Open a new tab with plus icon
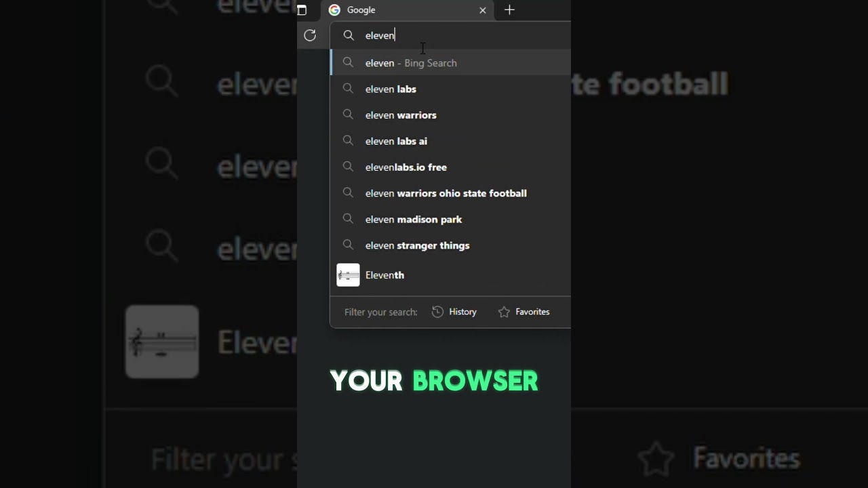868x488 pixels. (x=509, y=9)
